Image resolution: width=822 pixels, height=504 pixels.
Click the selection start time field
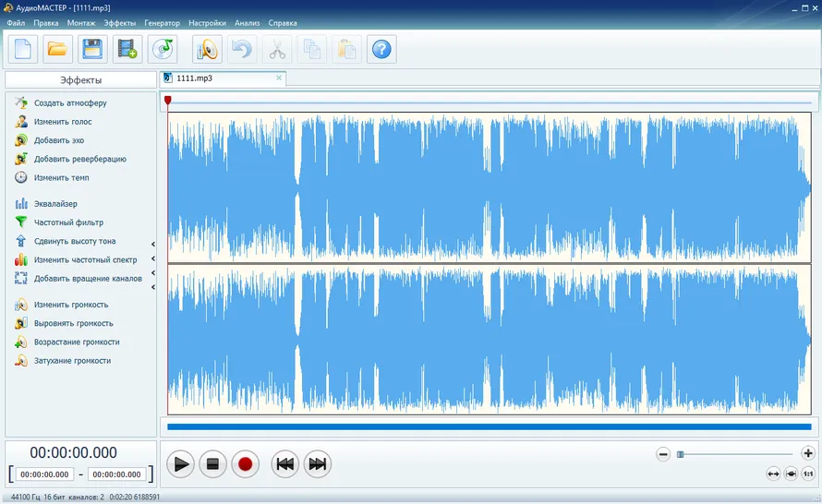[44, 474]
